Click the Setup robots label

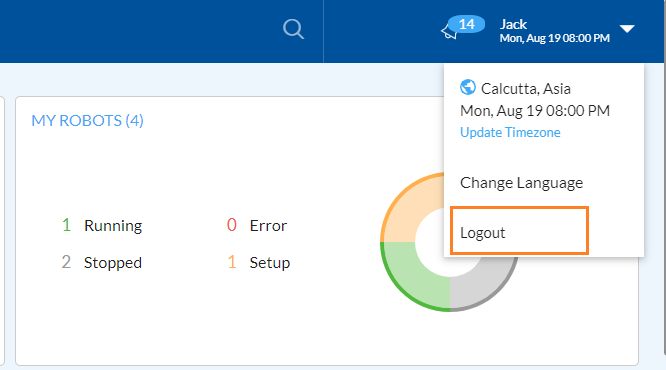[x=270, y=263]
